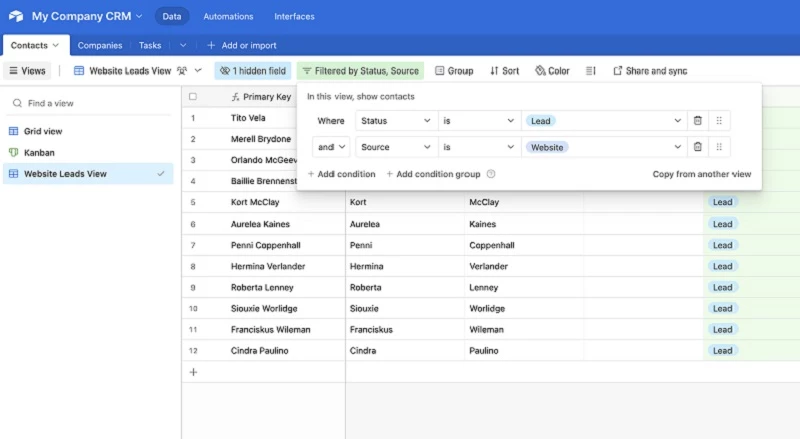This screenshot has height=439, width=800.
Task: Click the checkmark on Website Leads View
Action: tap(161, 174)
